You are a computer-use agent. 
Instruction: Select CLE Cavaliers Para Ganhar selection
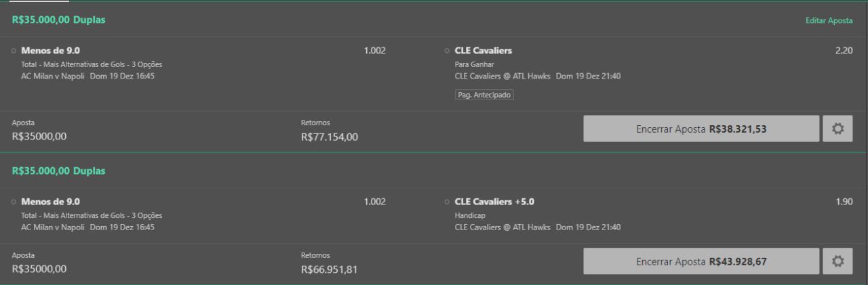(484, 51)
